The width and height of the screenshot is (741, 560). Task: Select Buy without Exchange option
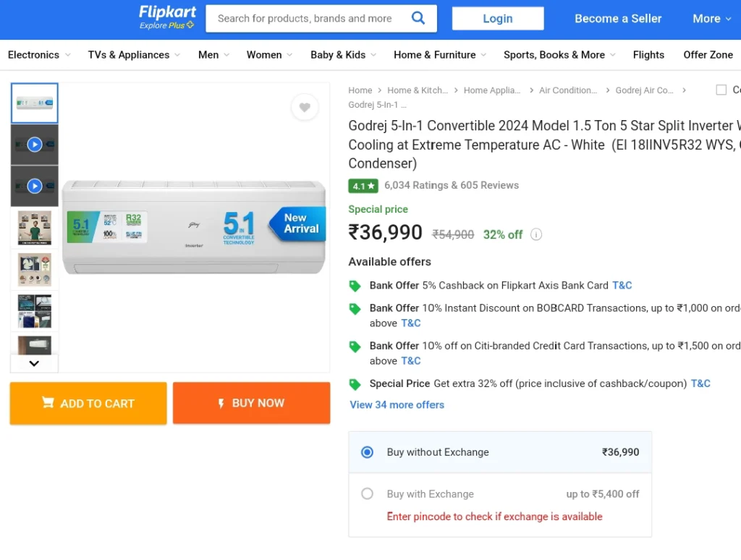[x=367, y=452]
